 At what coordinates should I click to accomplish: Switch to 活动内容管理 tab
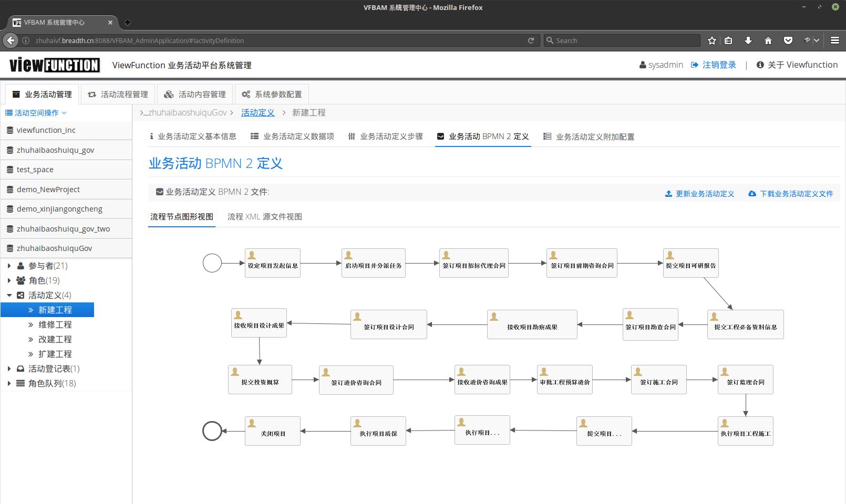tap(195, 94)
